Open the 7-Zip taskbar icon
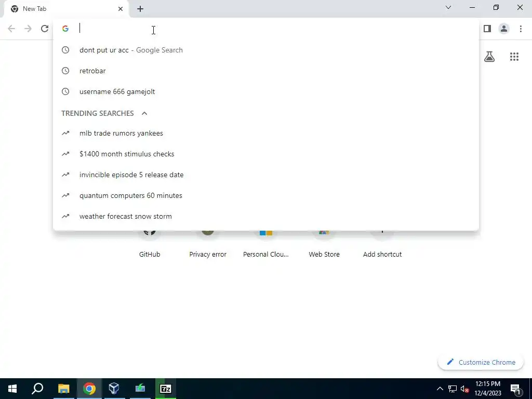 coord(165,389)
